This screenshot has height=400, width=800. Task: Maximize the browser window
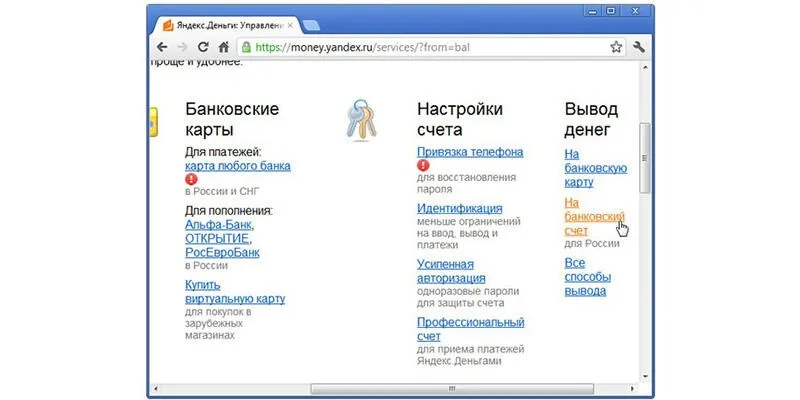611,11
